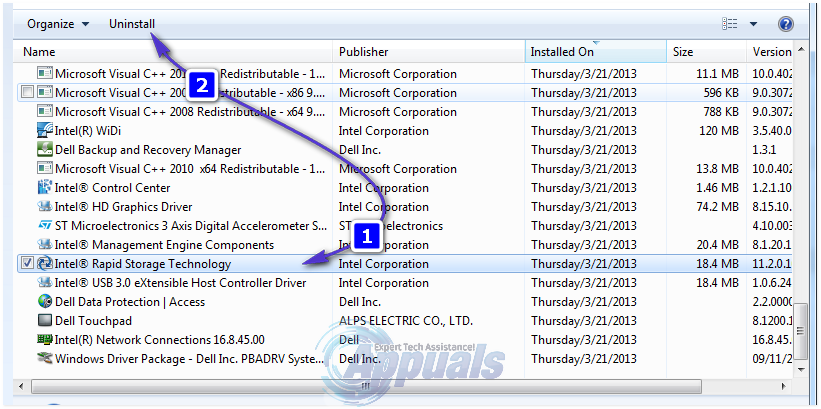The width and height of the screenshot is (821, 409).
Task: Click the Dell Touchpad icon
Action: coord(45,320)
